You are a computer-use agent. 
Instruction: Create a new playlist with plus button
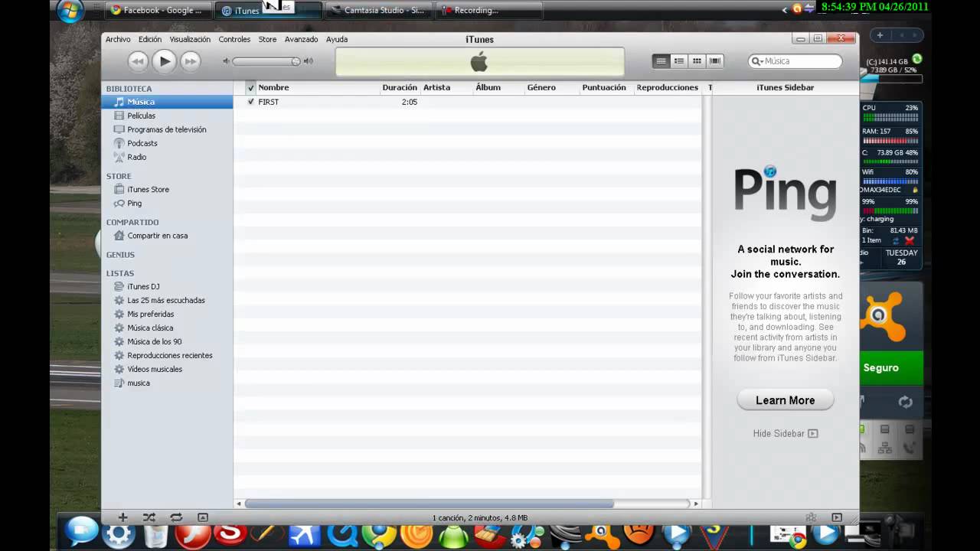(122, 517)
